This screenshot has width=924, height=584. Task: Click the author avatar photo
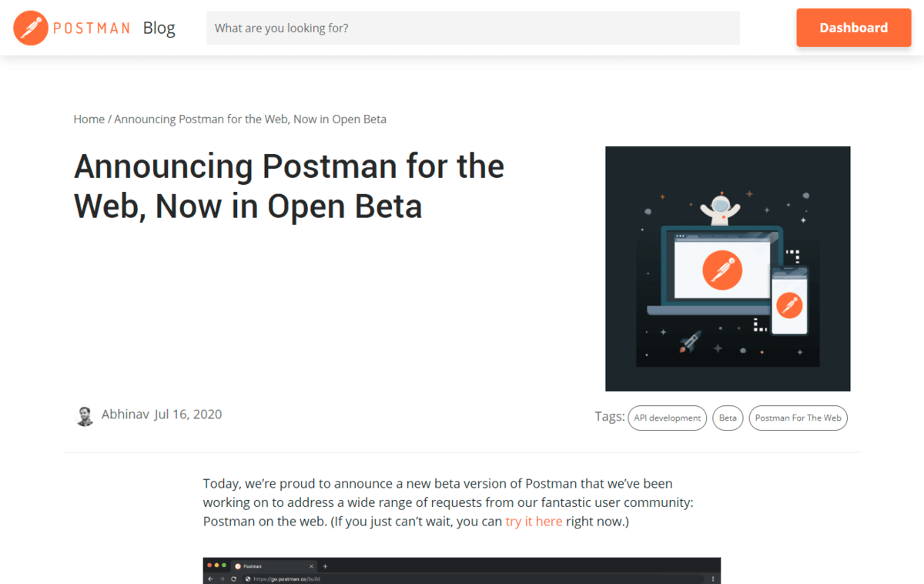(85, 416)
